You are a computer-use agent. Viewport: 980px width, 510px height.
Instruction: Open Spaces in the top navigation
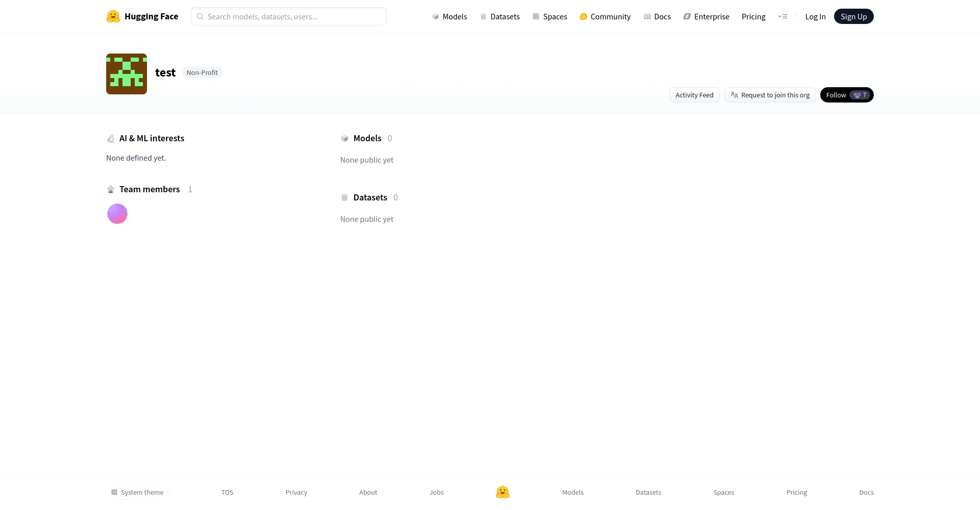click(x=550, y=16)
